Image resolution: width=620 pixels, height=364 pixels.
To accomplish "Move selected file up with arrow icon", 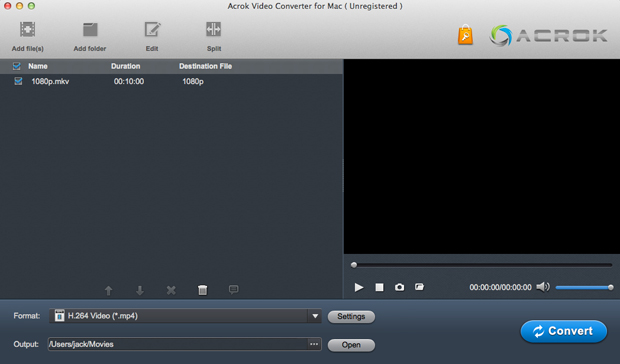I will pyautogui.click(x=108, y=290).
